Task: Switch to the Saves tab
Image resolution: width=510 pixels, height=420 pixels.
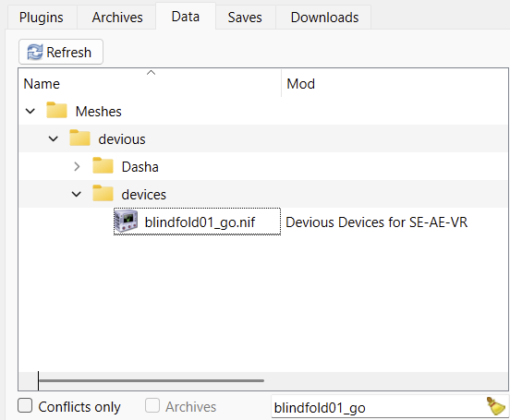Action: pos(245,18)
